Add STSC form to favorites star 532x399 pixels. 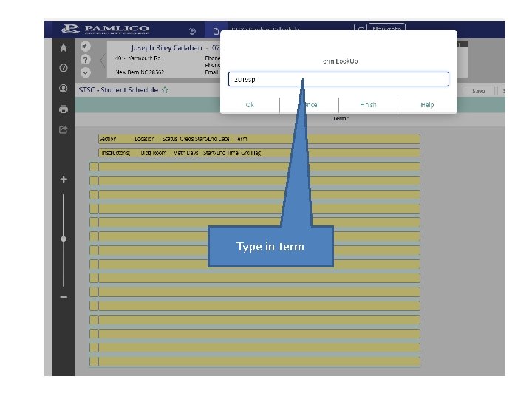[165, 90]
